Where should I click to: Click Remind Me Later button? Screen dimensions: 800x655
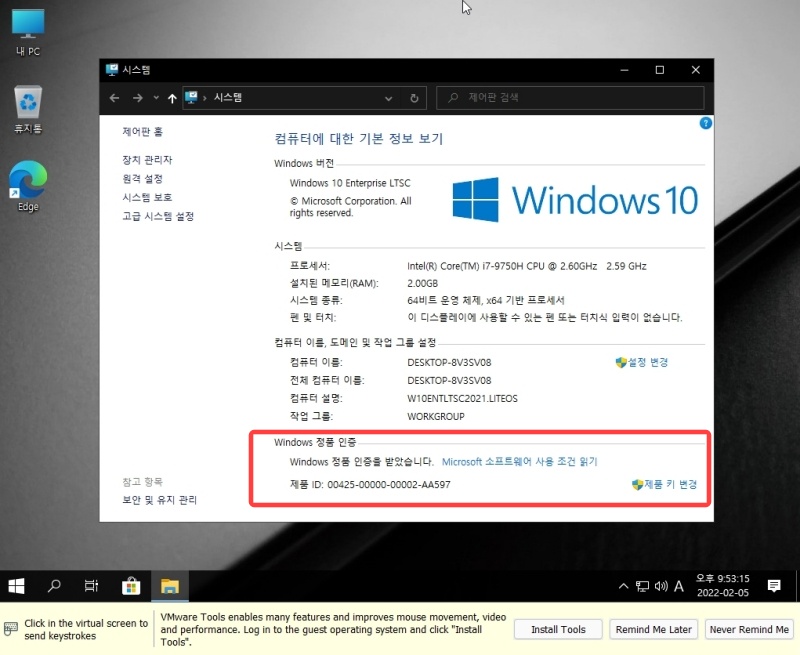point(654,629)
